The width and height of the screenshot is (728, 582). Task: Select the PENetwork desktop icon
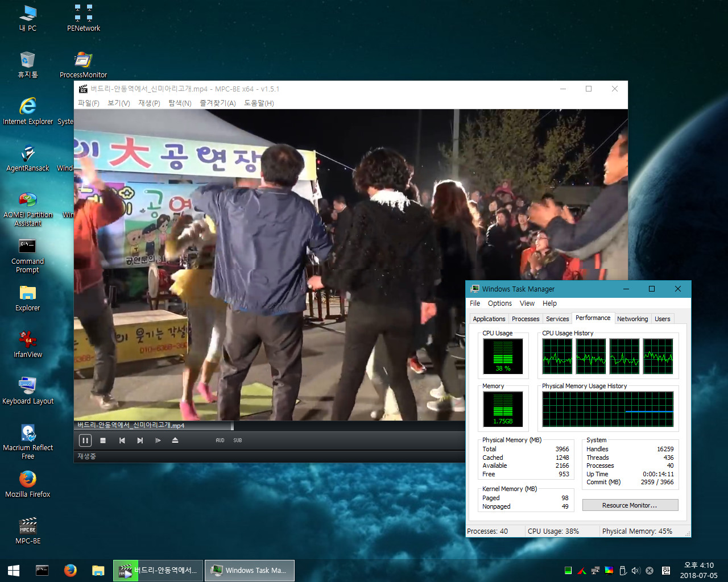[x=84, y=18]
